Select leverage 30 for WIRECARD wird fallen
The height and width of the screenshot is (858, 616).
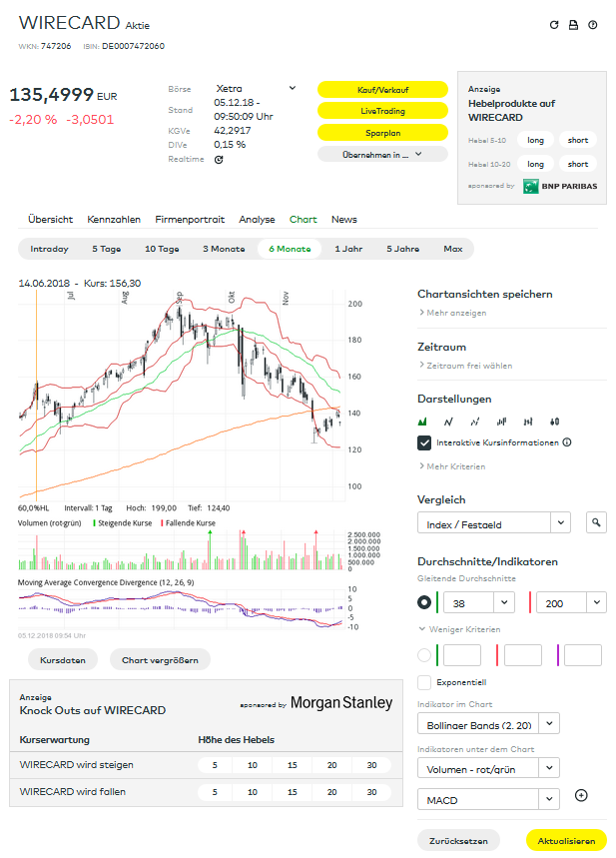pyautogui.click(x=372, y=792)
